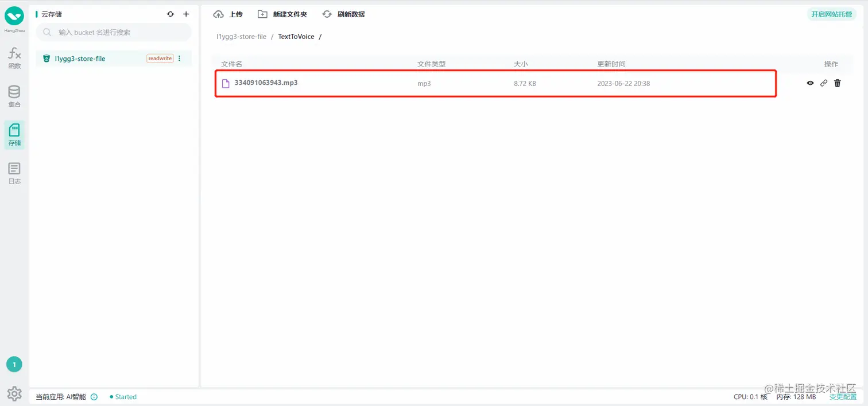This screenshot has width=868, height=406.
Task: Click the mp3 file type cell
Action: coord(424,84)
